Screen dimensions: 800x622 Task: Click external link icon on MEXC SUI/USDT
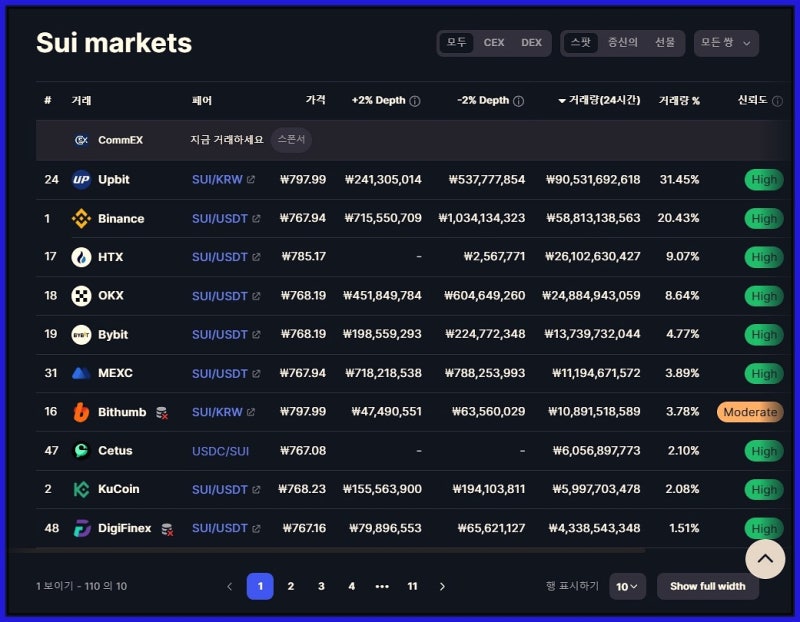[256, 374]
